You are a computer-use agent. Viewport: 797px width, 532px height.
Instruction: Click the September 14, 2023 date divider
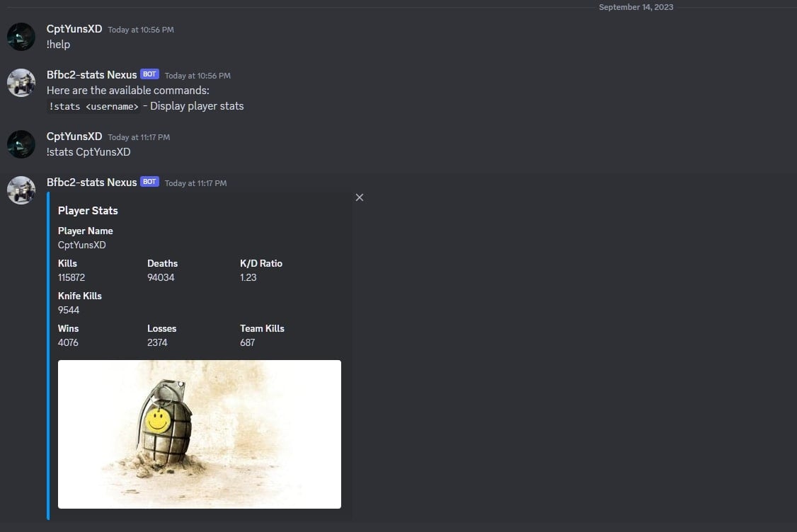636,7
